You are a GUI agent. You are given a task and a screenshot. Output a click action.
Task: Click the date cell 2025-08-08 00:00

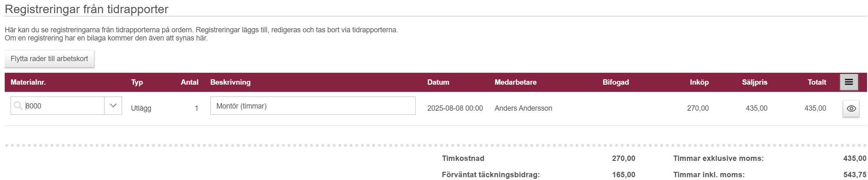[x=455, y=108]
